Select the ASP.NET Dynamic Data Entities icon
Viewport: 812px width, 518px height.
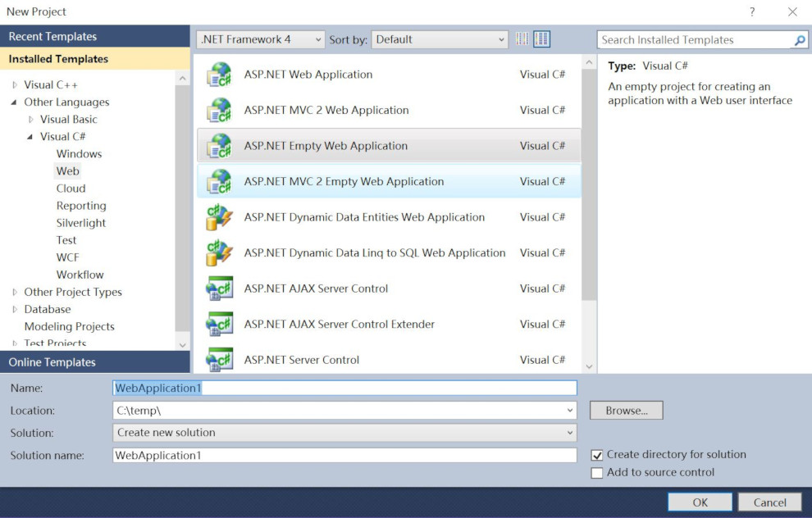pos(220,217)
